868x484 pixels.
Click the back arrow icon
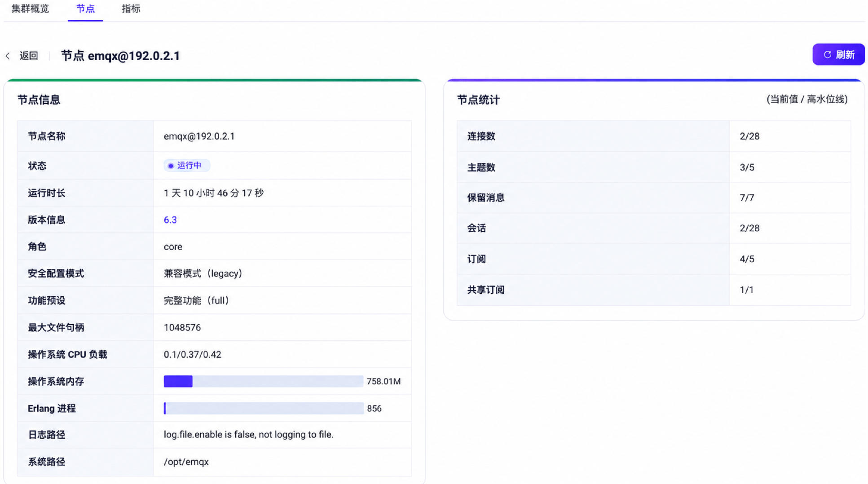pyautogui.click(x=8, y=56)
